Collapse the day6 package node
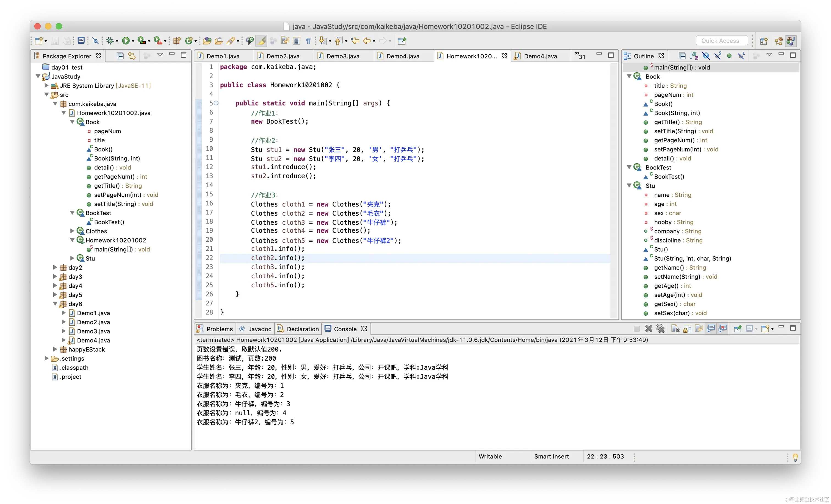The width and height of the screenshot is (831, 504). tap(55, 304)
